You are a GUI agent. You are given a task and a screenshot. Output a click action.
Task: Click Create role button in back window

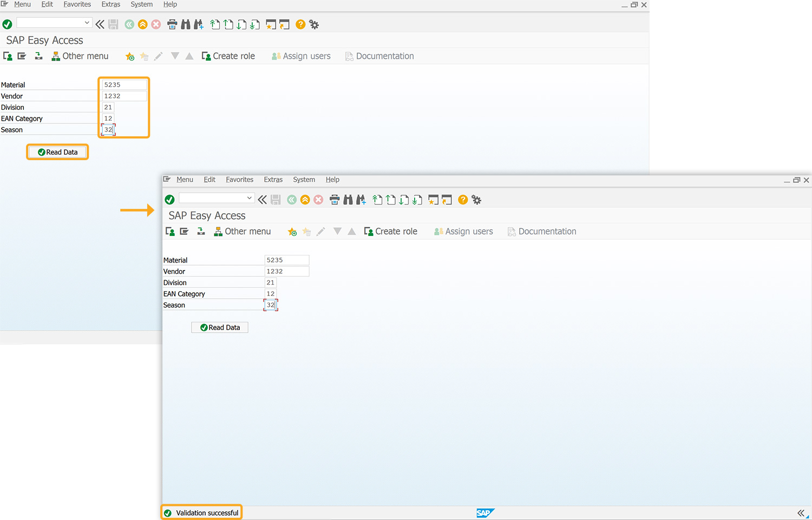tap(228, 56)
